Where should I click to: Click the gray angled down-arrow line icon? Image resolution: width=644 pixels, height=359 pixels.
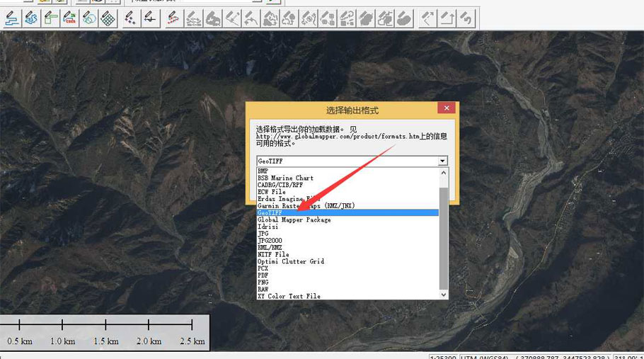tap(427, 18)
